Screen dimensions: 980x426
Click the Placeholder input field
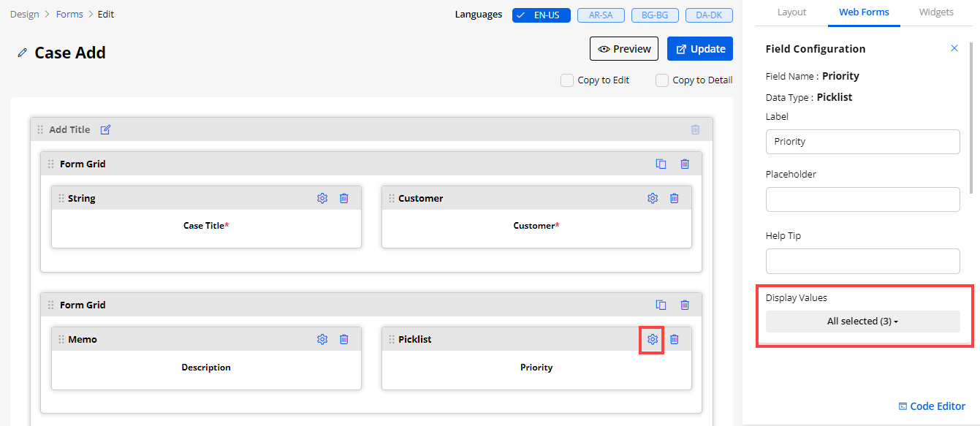coord(862,199)
